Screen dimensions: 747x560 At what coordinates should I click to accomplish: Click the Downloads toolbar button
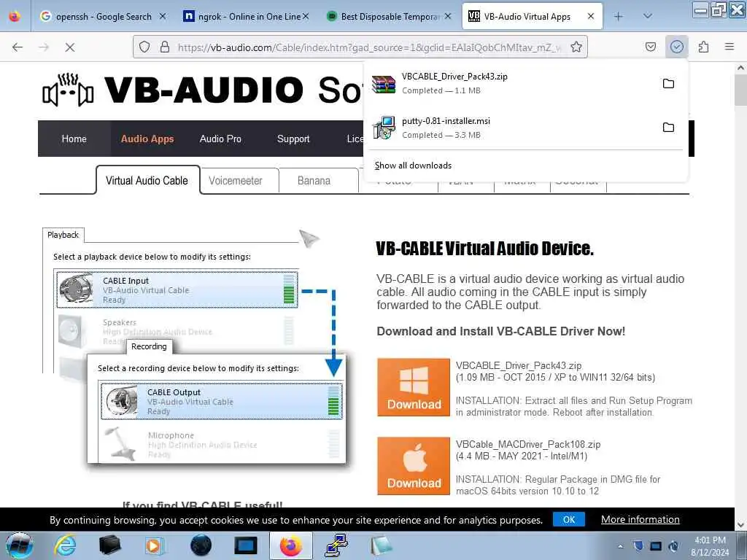[x=676, y=47]
